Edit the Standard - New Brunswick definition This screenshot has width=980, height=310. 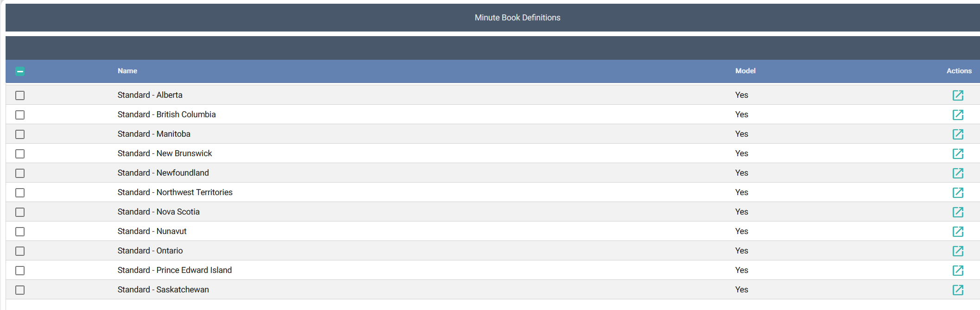[x=958, y=154]
